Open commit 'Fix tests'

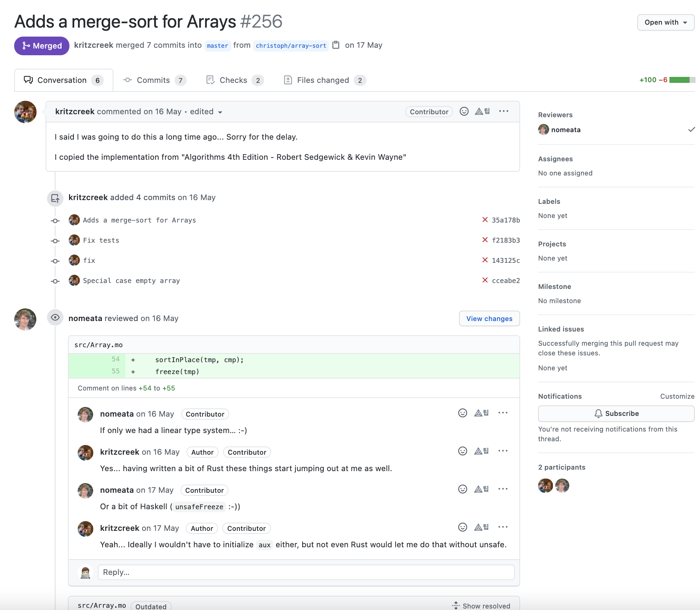tap(101, 240)
